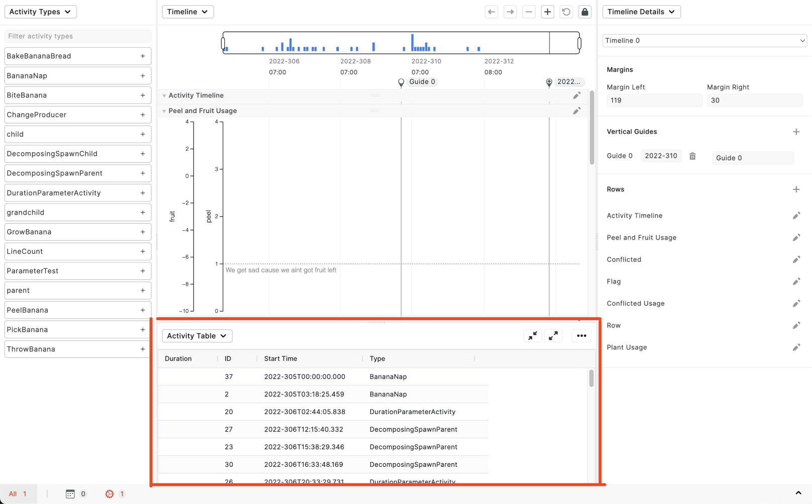Open the Activity Table ellipsis options menu
The width and height of the screenshot is (812, 504).
(x=581, y=336)
